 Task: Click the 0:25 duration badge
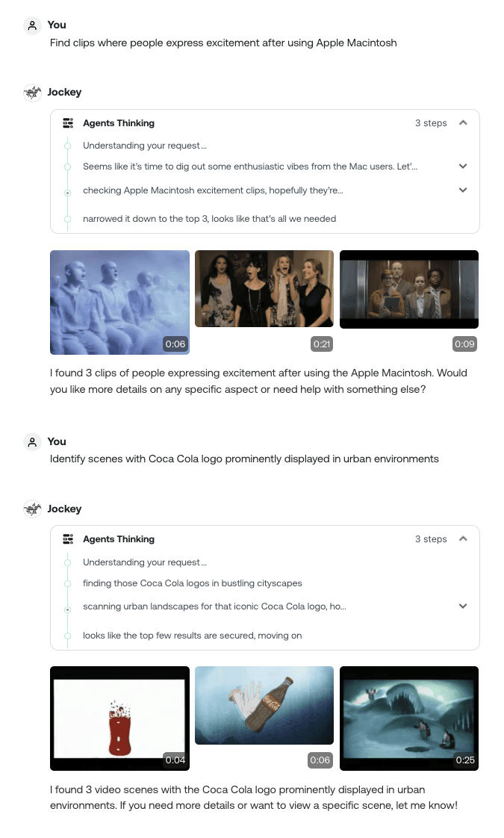[x=465, y=760]
